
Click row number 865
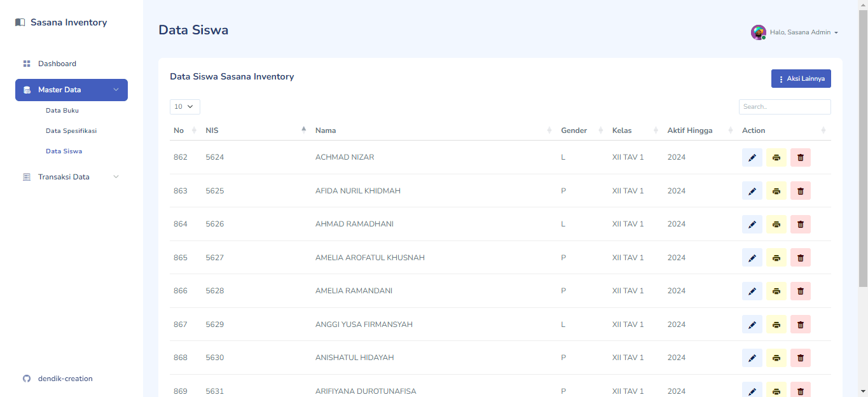tap(181, 258)
